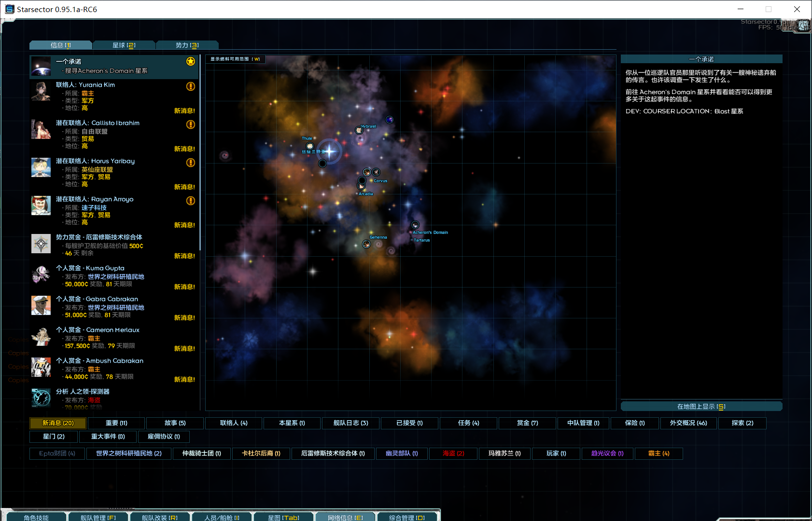Enable the 赏金 (7) bounty filter
This screenshot has height=521, width=812.
(527, 423)
